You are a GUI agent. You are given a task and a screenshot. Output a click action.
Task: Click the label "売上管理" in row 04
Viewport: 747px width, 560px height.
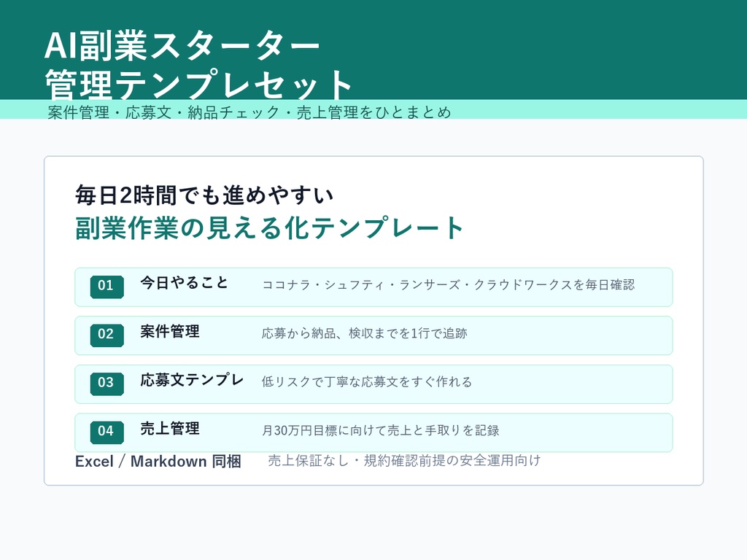(169, 429)
